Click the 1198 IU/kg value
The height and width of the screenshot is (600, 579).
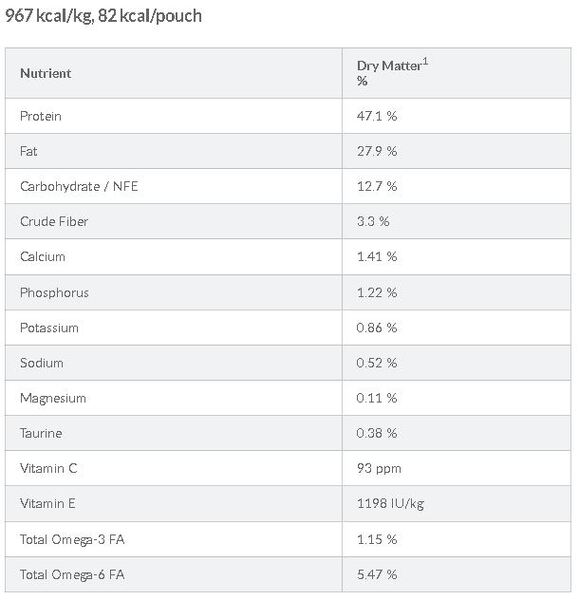[x=390, y=503]
